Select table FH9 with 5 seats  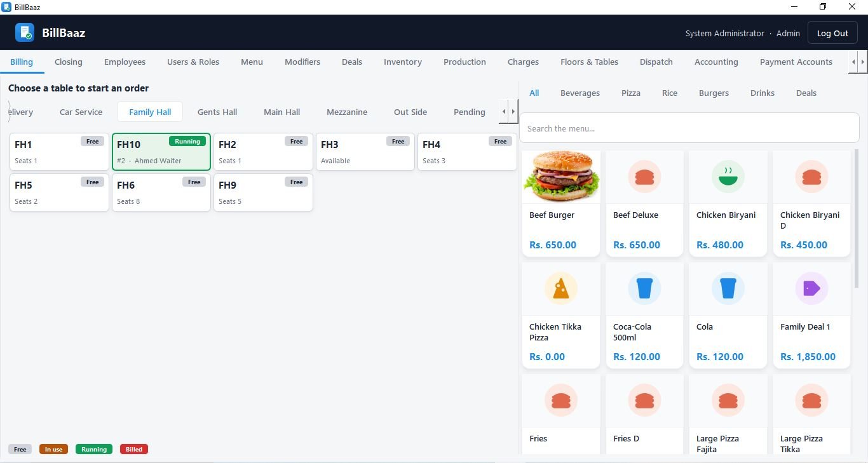click(263, 192)
